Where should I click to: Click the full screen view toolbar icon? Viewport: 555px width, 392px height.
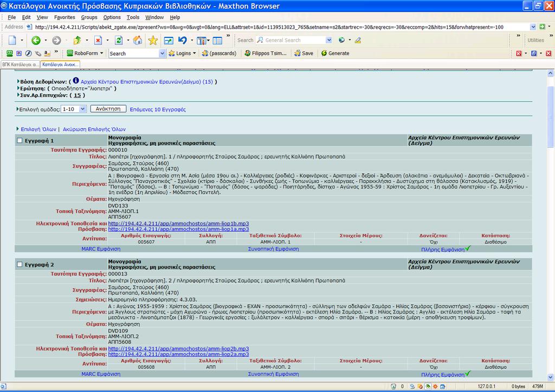tap(169, 40)
